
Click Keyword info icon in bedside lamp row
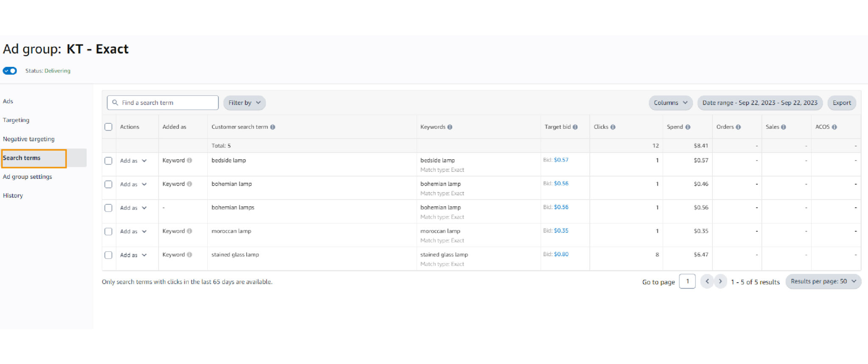click(189, 160)
